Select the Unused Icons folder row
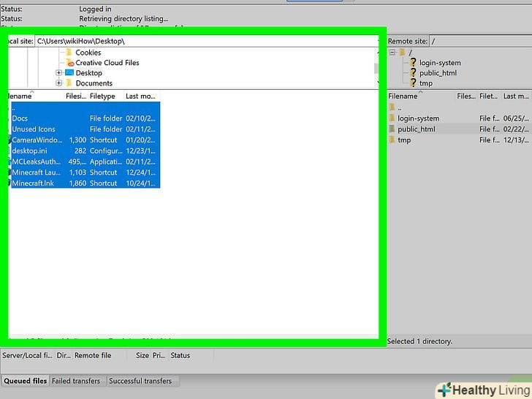The height and width of the screenshot is (399, 532). [x=85, y=129]
